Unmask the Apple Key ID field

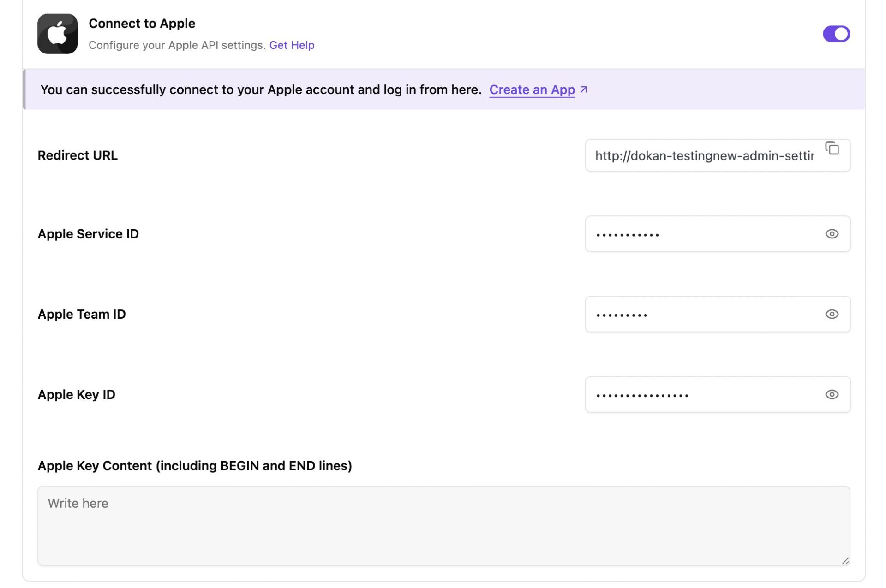[832, 394]
